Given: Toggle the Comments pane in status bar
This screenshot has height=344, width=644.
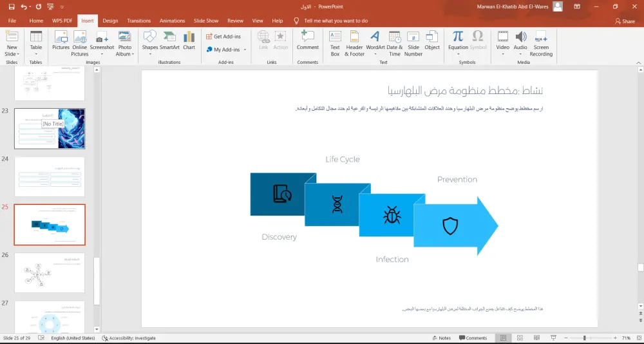Looking at the screenshot, I should click(x=473, y=338).
